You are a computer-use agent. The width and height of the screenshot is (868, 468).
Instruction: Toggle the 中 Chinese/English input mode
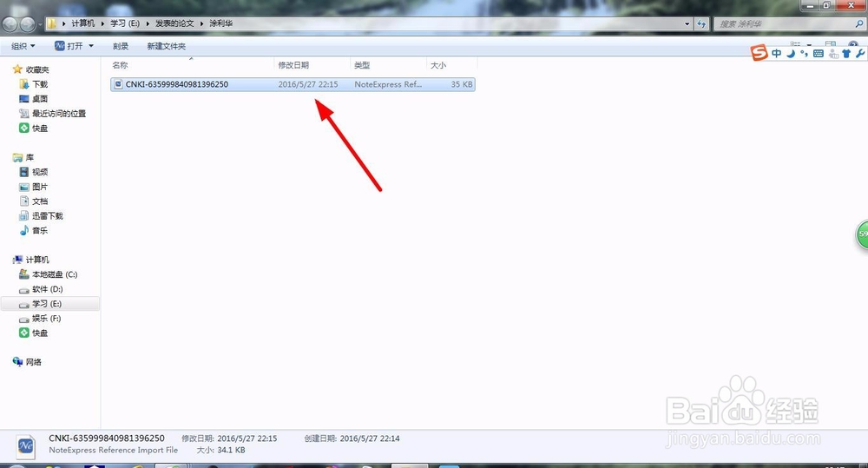click(x=776, y=53)
